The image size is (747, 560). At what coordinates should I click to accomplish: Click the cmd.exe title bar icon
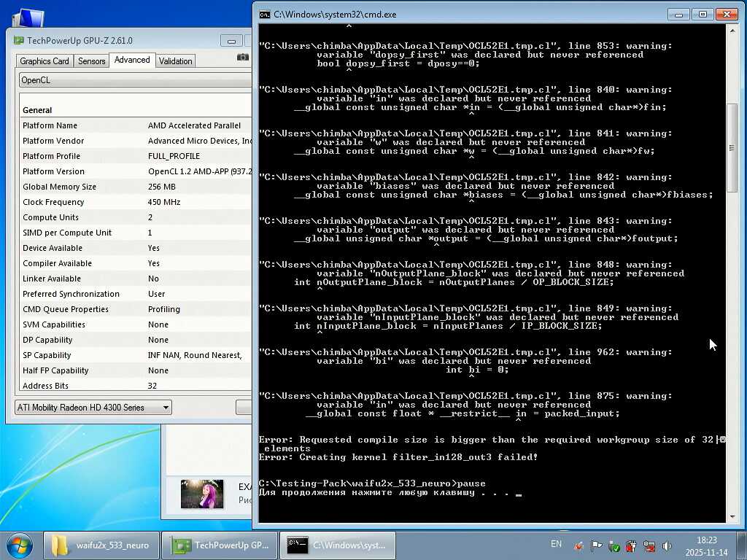[x=264, y=15]
